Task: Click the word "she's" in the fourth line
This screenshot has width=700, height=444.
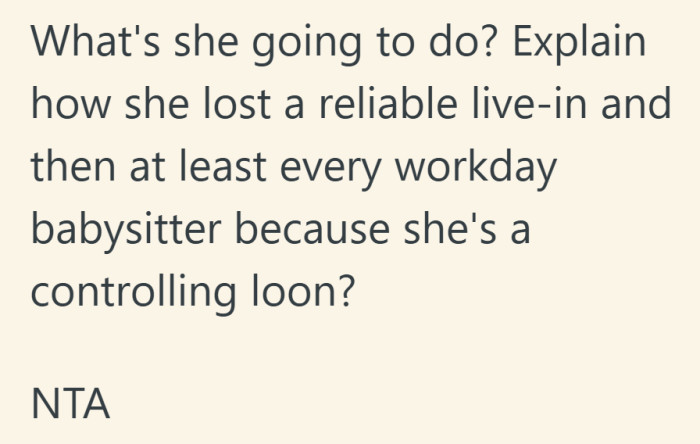Action: pos(450,228)
